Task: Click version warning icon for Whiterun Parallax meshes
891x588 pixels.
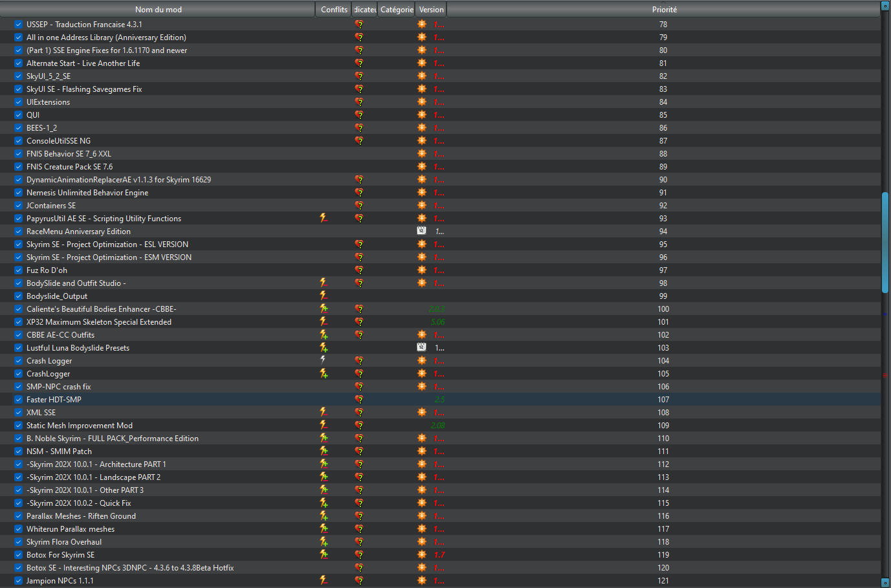Action: coord(422,528)
